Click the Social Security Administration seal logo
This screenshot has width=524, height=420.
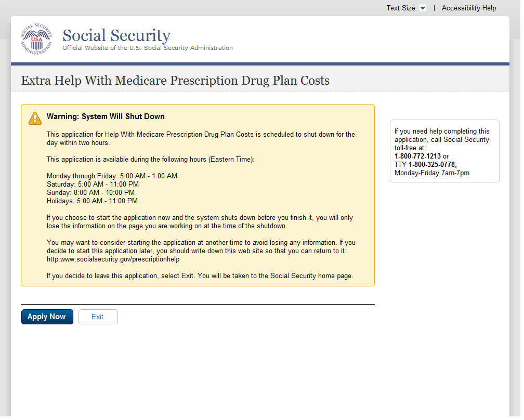36,39
